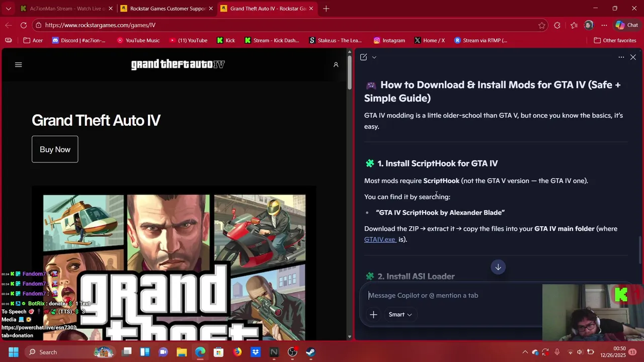The image size is (644, 362).
Task: Open the Stake.us bookmark
Action: pyautogui.click(x=336, y=40)
